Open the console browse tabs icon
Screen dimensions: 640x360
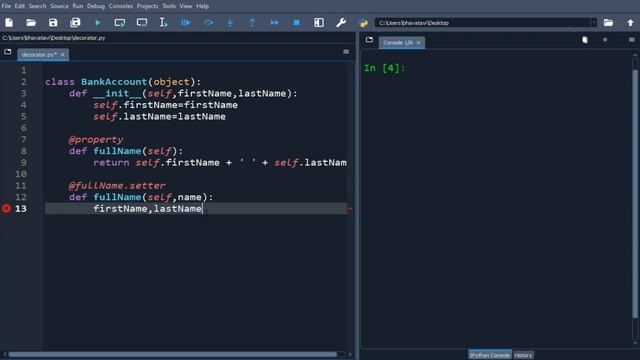tap(369, 40)
